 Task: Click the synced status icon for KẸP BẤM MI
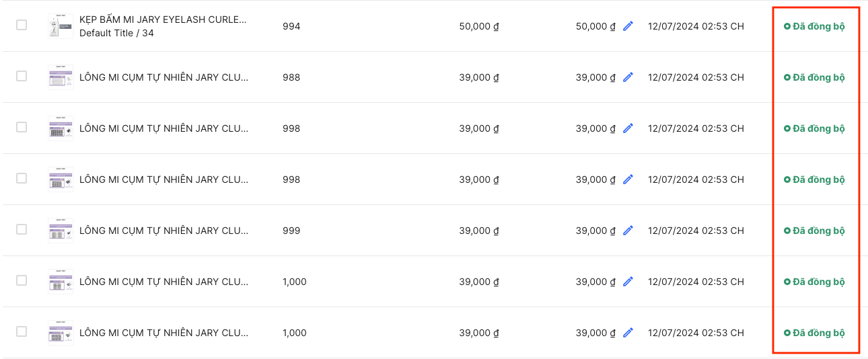pyautogui.click(x=787, y=26)
